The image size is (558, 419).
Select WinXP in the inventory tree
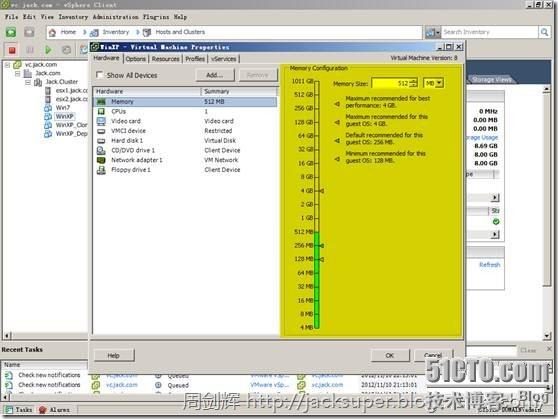(x=64, y=116)
